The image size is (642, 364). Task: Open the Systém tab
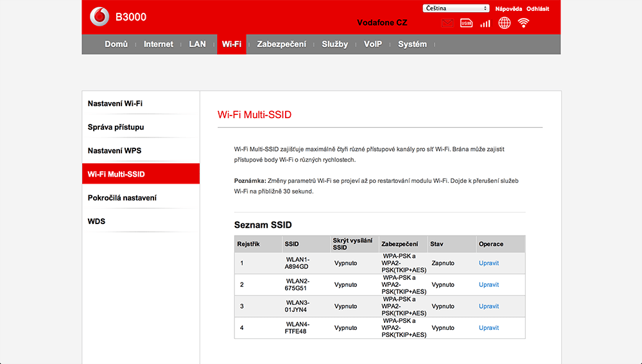pos(412,44)
